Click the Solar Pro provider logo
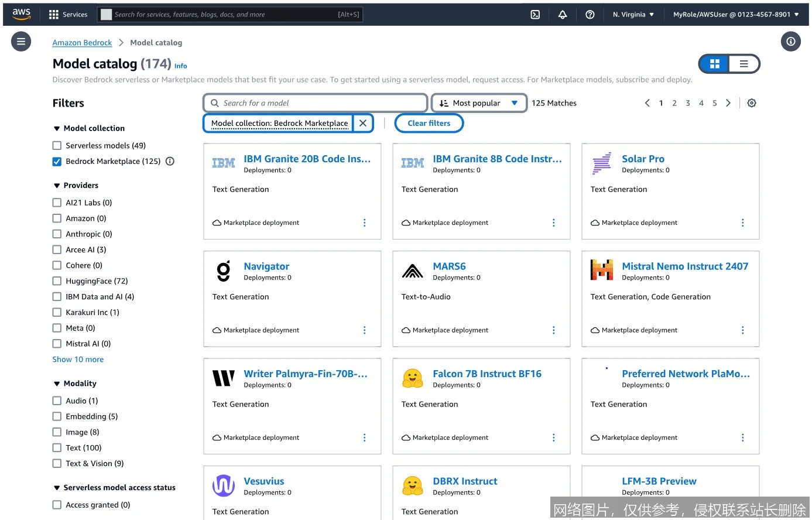Image resolution: width=812 pixels, height=520 pixels. (x=602, y=163)
